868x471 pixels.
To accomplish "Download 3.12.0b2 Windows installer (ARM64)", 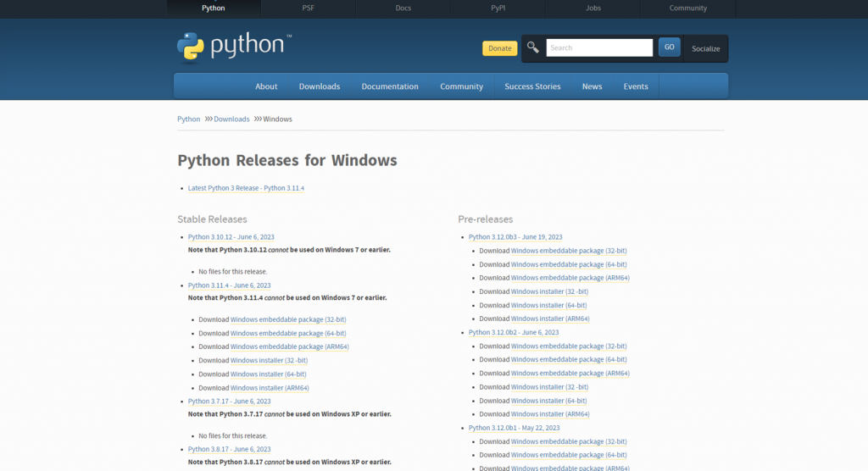I will tap(550, 414).
